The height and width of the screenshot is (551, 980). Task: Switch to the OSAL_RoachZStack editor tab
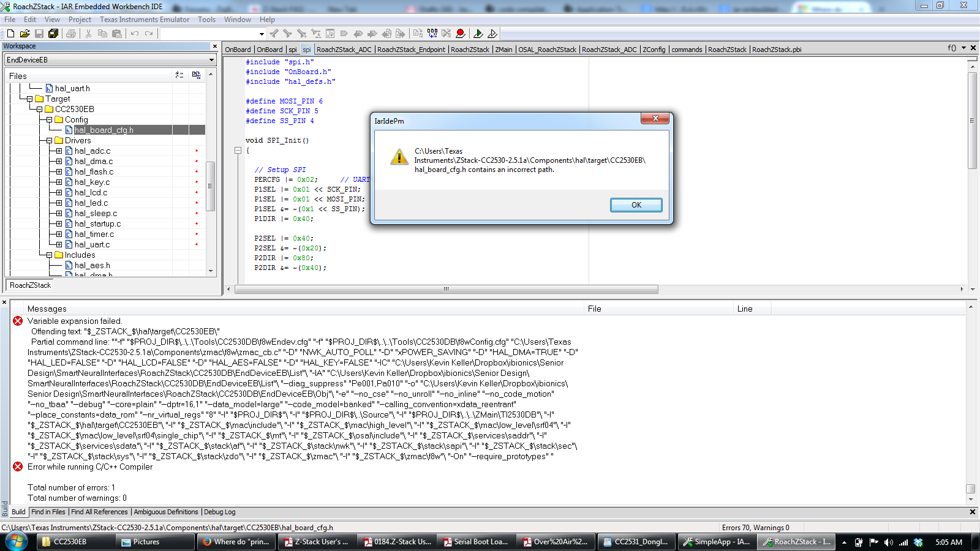547,50
